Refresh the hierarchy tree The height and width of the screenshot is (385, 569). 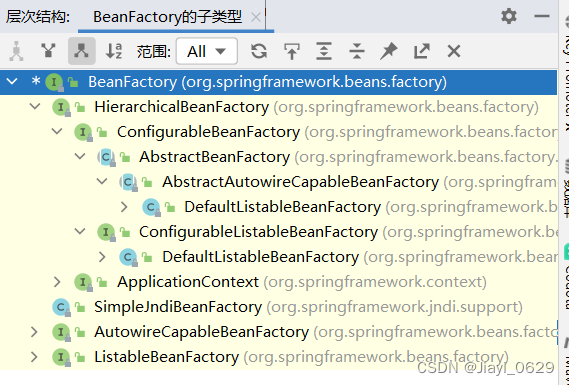pos(259,51)
